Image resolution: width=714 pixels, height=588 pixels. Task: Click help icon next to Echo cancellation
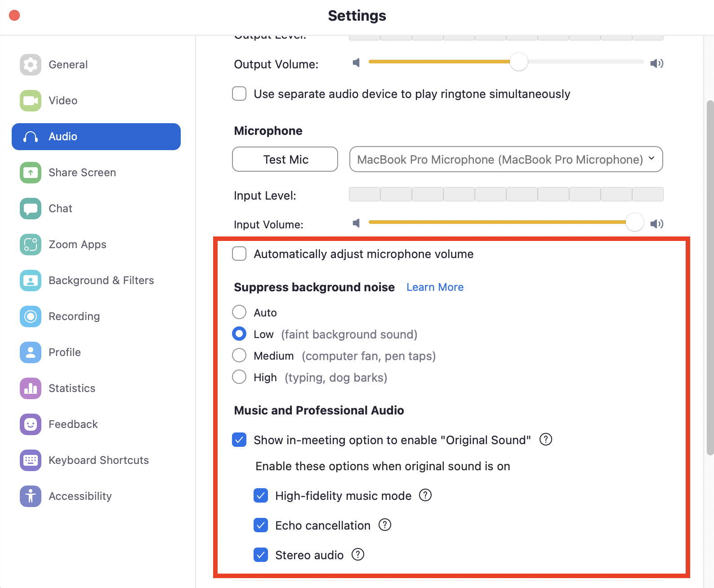[x=385, y=525]
